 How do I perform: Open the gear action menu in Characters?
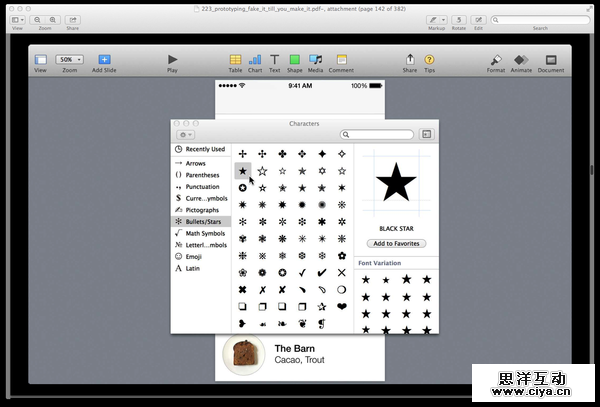click(x=185, y=134)
